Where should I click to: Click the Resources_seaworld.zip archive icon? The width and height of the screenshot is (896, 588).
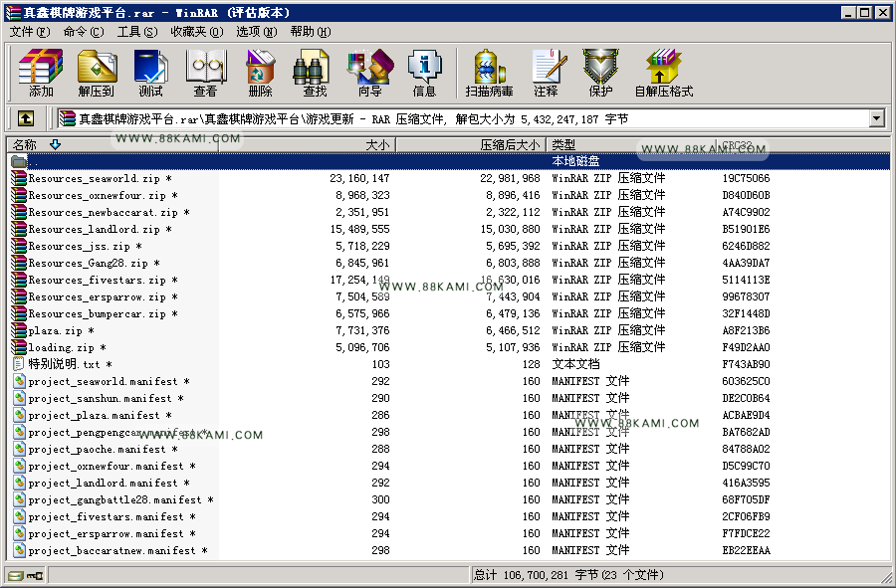19,178
